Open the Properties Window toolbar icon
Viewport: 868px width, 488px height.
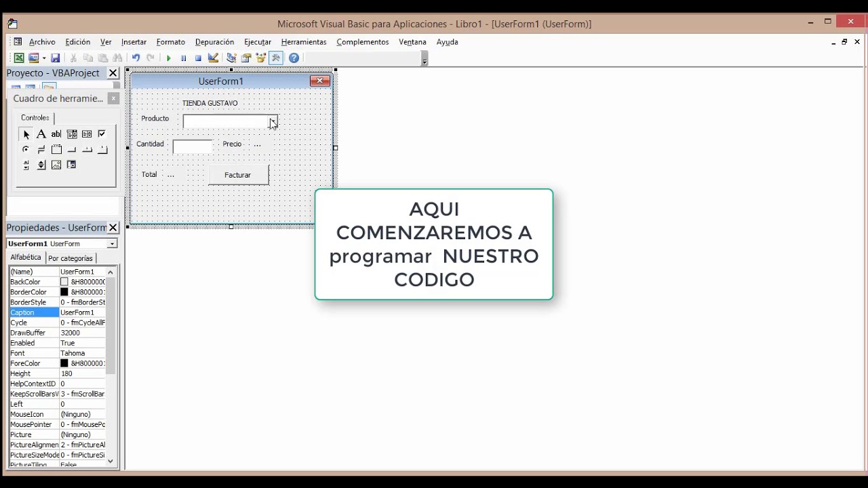246,58
